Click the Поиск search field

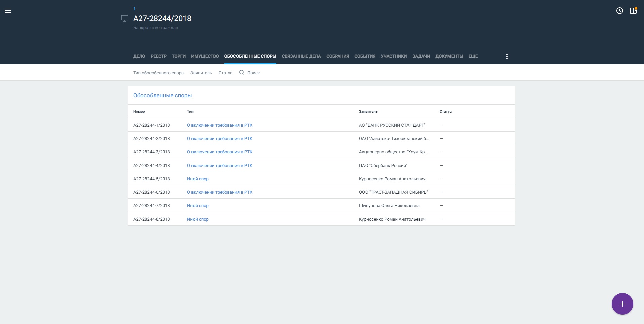(x=254, y=73)
